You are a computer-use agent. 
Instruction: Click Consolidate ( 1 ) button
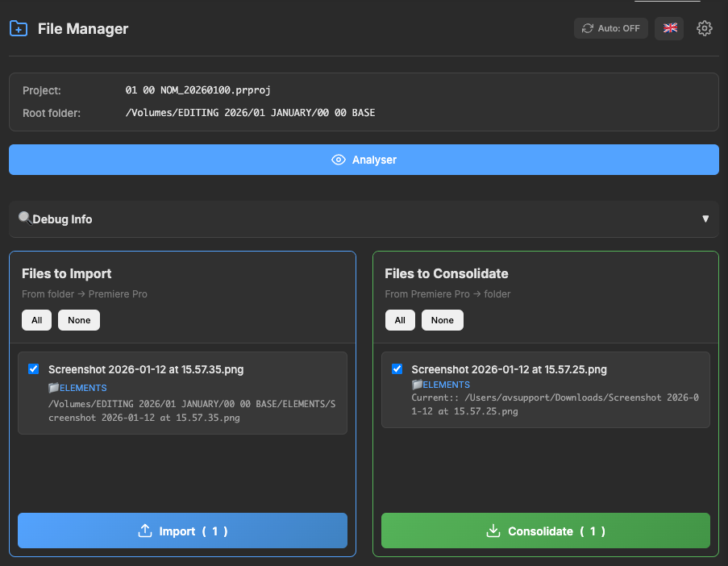click(x=545, y=531)
